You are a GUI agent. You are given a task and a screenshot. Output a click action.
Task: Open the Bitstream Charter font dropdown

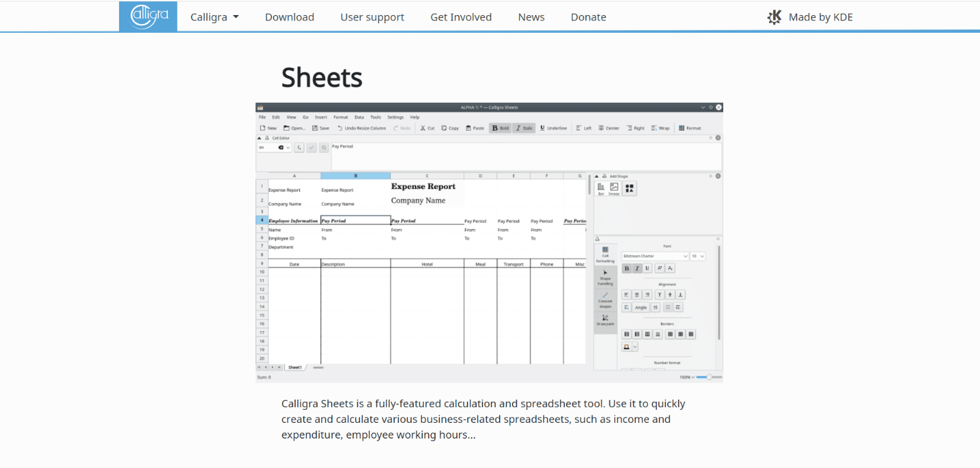click(x=655, y=256)
